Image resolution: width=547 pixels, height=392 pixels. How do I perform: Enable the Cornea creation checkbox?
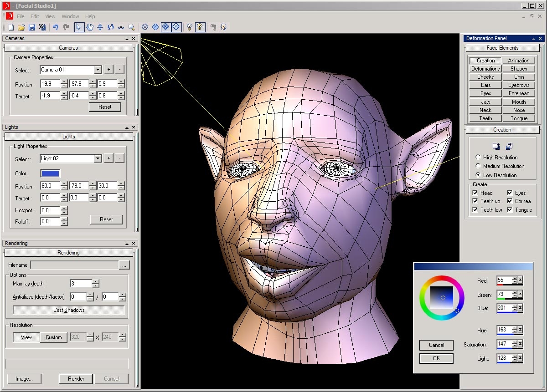pyautogui.click(x=510, y=201)
